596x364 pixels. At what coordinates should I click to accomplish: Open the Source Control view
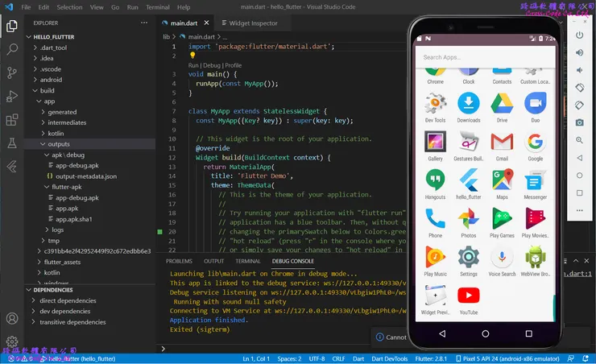point(12,72)
